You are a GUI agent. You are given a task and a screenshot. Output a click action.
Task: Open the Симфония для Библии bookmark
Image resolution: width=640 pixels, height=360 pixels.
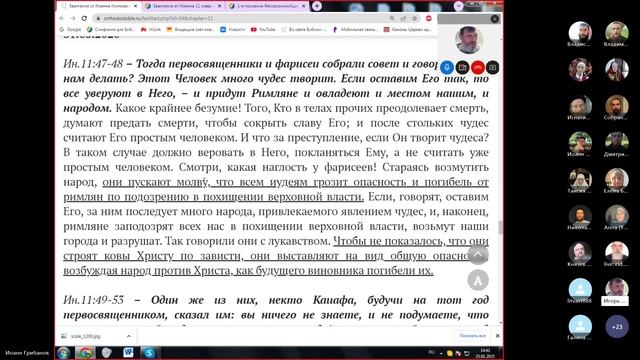[x=111, y=29]
